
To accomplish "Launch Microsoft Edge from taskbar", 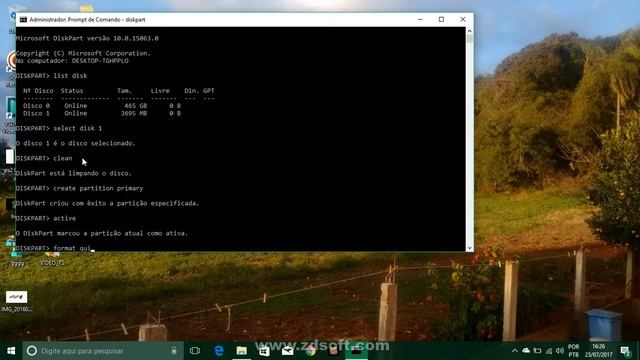I will [219, 351].
